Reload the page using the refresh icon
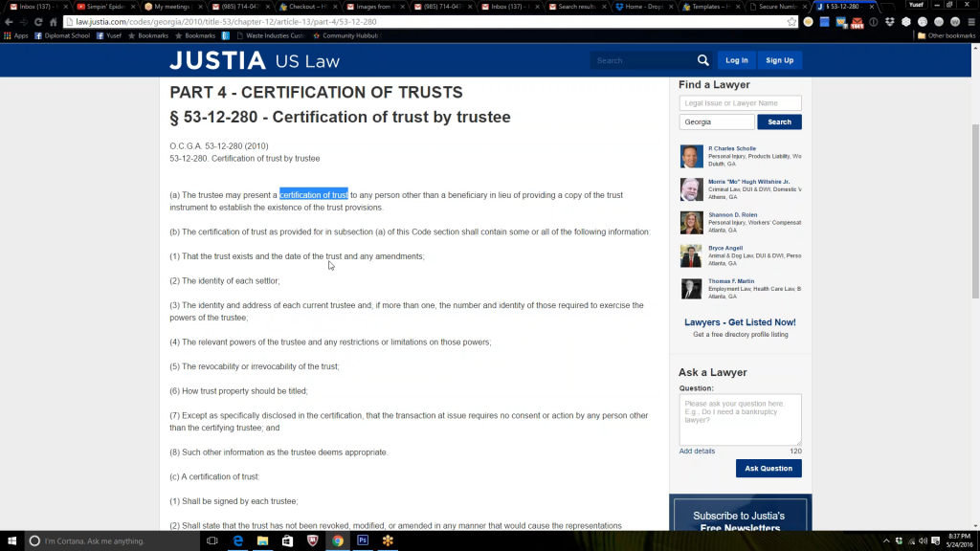This screenshot has height=551, width=980. (x=38, y=21)
